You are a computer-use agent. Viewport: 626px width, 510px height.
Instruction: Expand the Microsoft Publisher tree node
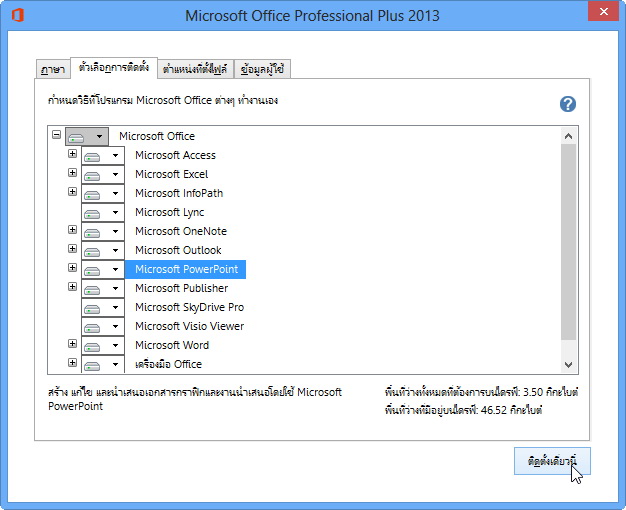click(72, 286)
